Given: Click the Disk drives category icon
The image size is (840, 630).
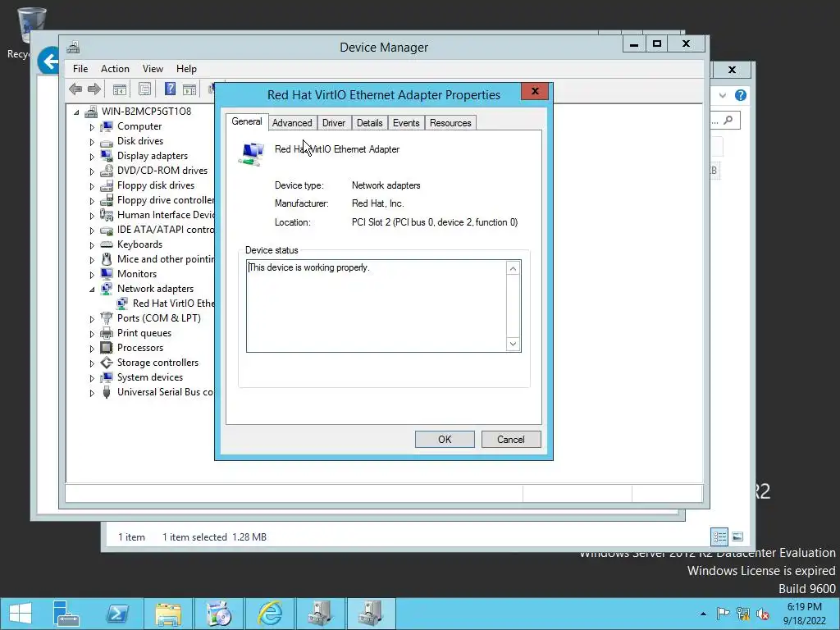Looking at the screenshot, I should 107,141.
